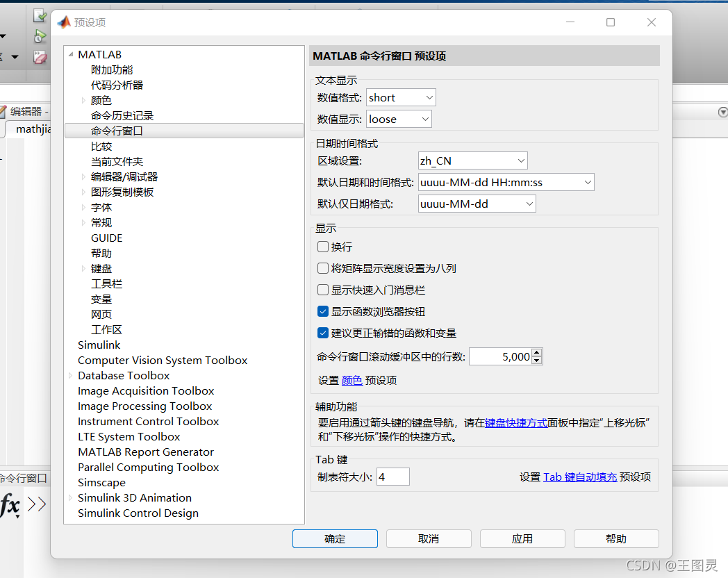Select 工作区 tree item

[x=106, y=329]
